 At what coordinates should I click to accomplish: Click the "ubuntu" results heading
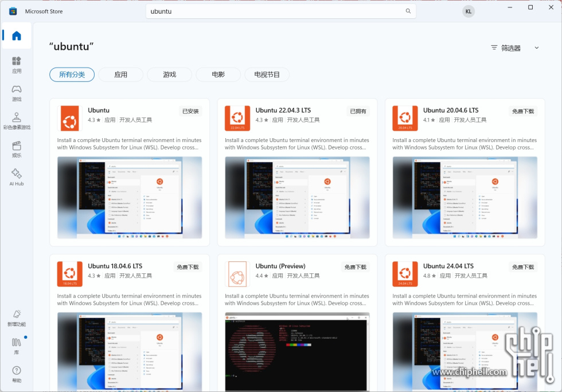[71, 46]
